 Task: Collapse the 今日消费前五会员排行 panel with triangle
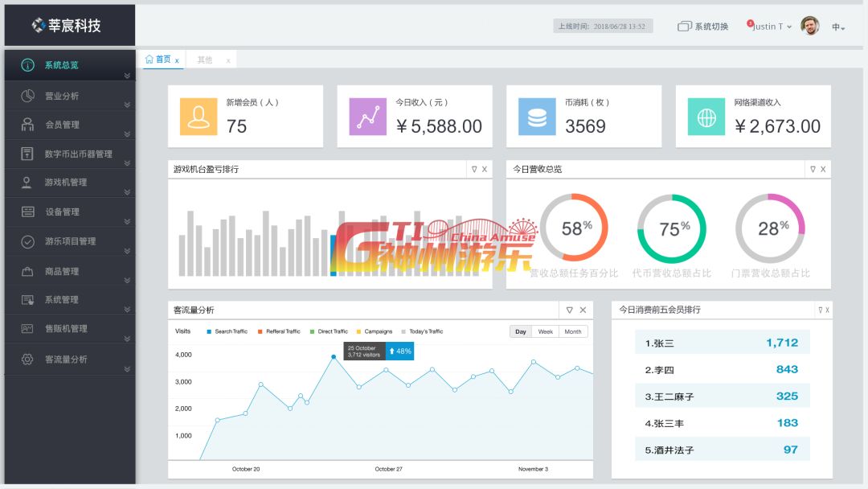[x=821, y=310]
